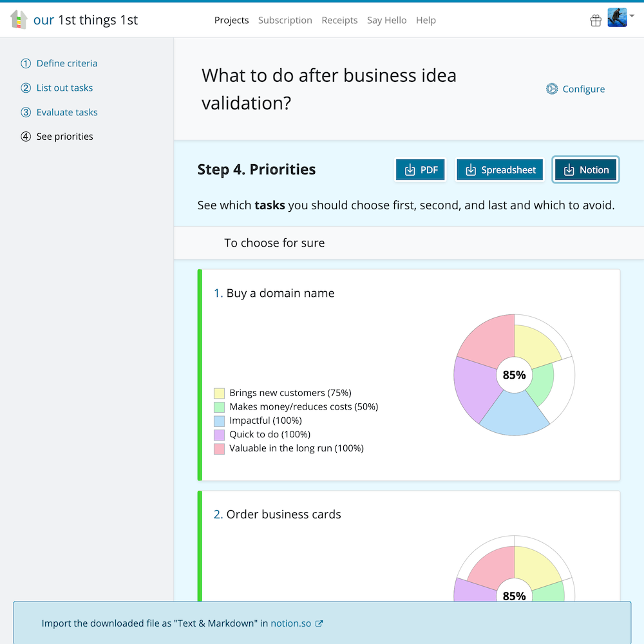Click blue swatch for Impactful

(220, 421)
